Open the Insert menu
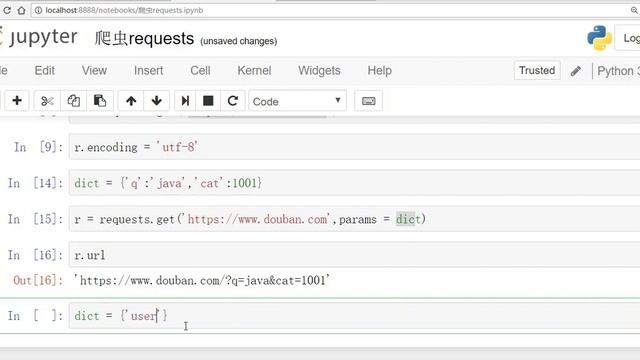Screen dimensions: 640x360 pyautogui.click(x=149, y=71)
